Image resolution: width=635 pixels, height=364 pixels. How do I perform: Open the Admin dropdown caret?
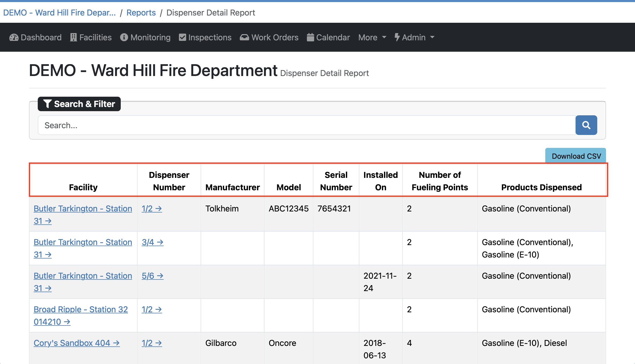coord(432,37)
